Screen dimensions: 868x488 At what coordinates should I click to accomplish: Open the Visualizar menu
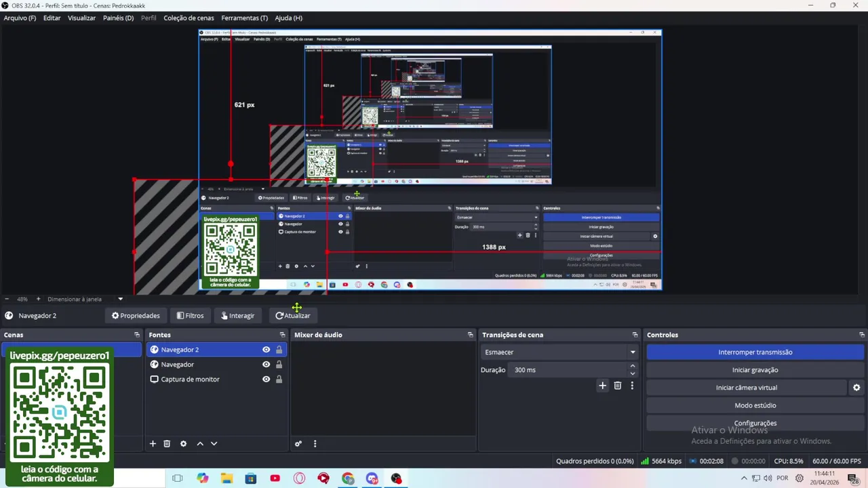(x=81, y=18)
